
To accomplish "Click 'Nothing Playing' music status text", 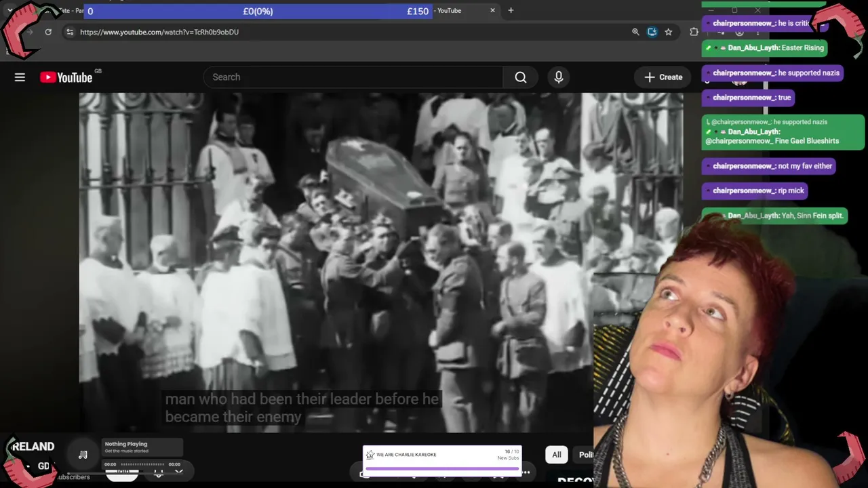I will tap(126, 444).
